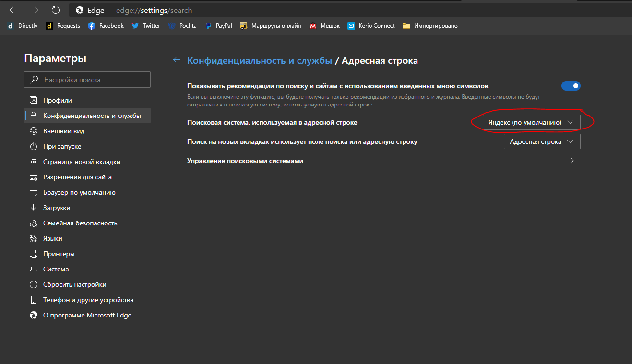Open Браузер по умолчанию settings
The image size is (632, 364).
pos(87,192)
